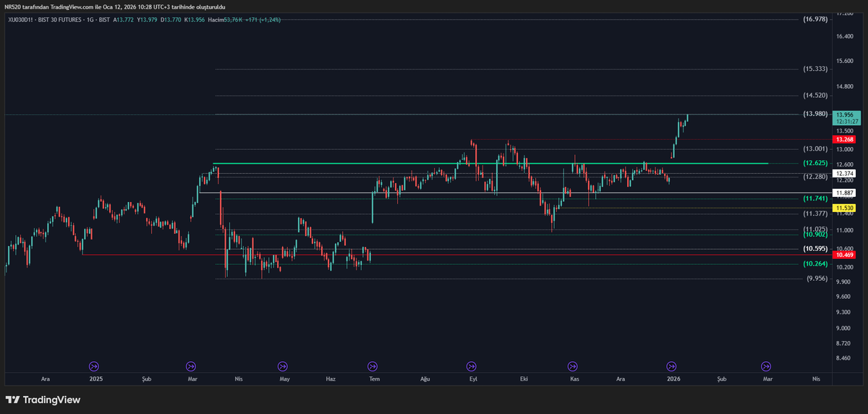
Task: Click the 15.600 price axis tick
Action: click(x=843, y=61)
